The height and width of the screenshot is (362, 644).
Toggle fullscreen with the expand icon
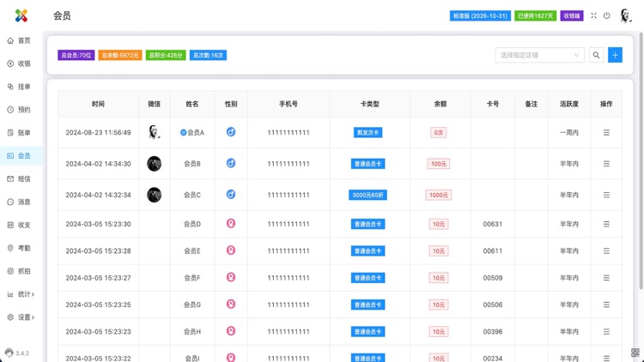coord(593,15)
